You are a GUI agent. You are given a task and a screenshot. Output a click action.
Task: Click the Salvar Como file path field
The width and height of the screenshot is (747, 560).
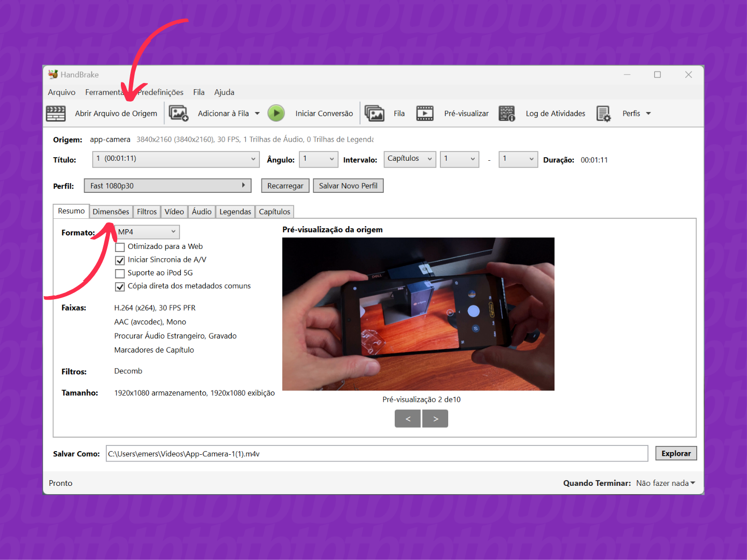point(377,454)
